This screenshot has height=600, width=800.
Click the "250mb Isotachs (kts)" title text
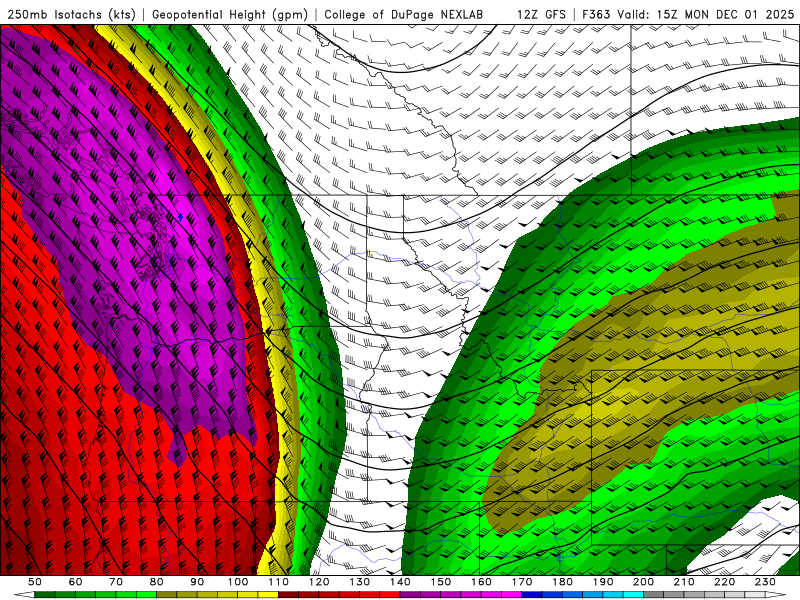click(71, 14)
